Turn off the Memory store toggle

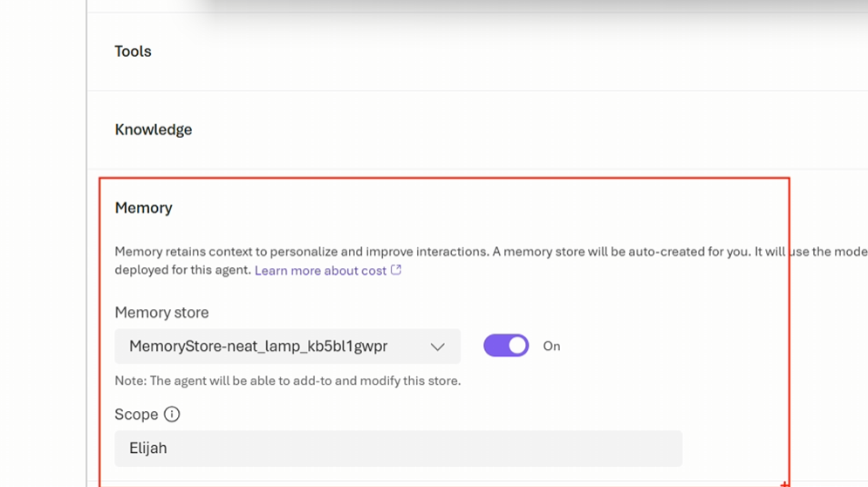(x=506, y=346)
